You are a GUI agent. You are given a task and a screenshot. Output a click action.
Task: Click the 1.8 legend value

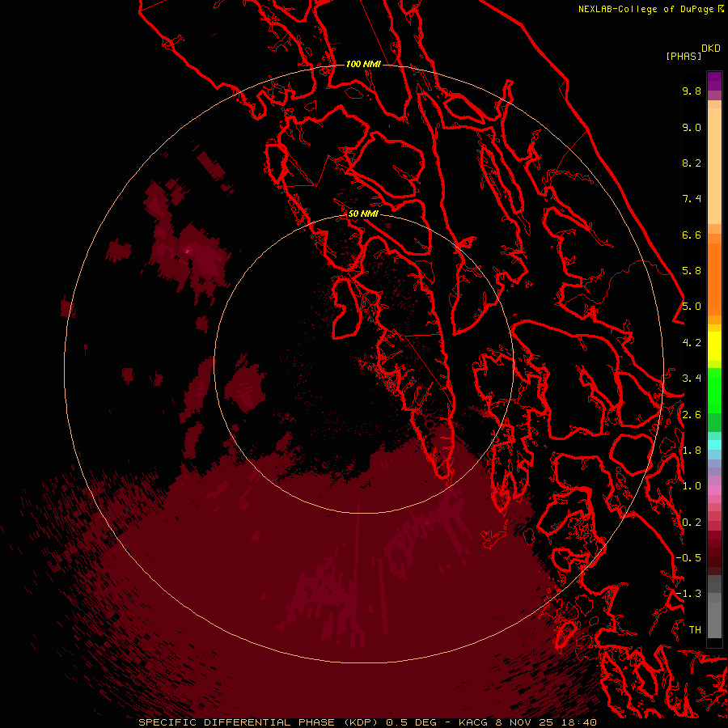click(x=692, y=451)
